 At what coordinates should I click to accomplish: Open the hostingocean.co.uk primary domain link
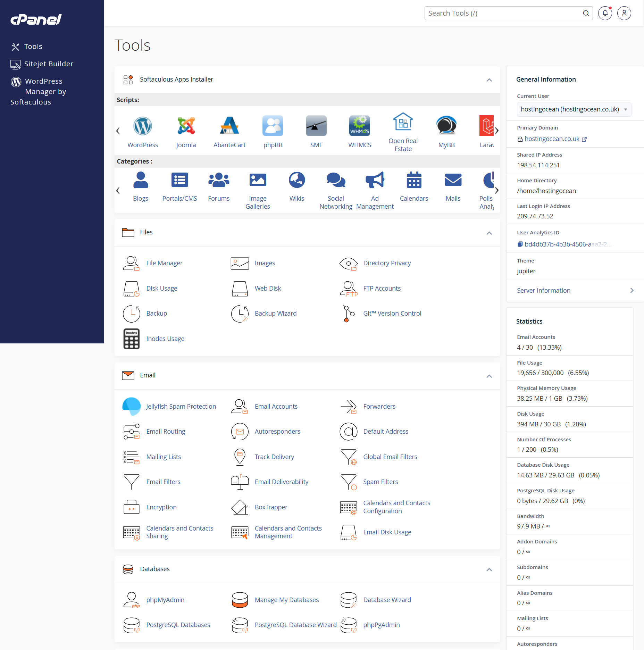tap(552, 139)
